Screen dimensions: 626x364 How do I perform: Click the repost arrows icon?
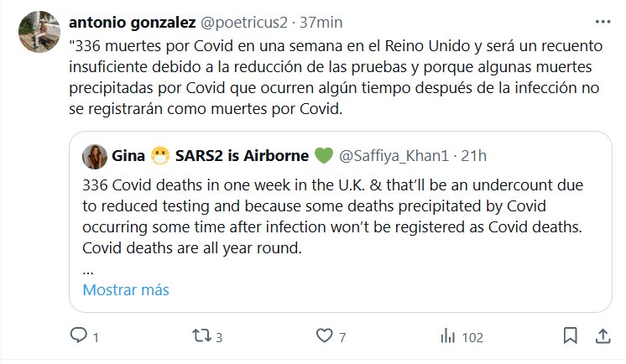pos(201,336)
